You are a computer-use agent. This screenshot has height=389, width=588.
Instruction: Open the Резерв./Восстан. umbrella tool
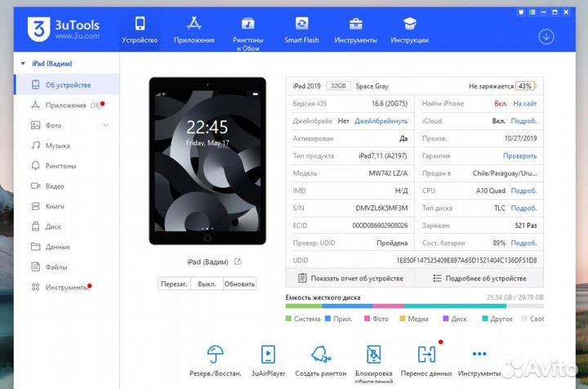click(216, 360)
